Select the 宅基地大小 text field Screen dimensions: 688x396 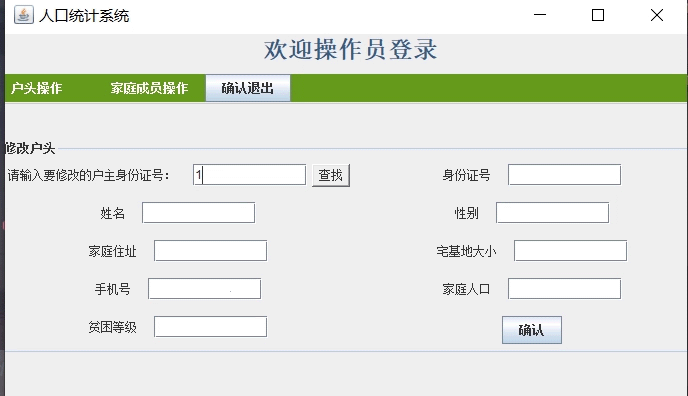[x=570, y=250]
